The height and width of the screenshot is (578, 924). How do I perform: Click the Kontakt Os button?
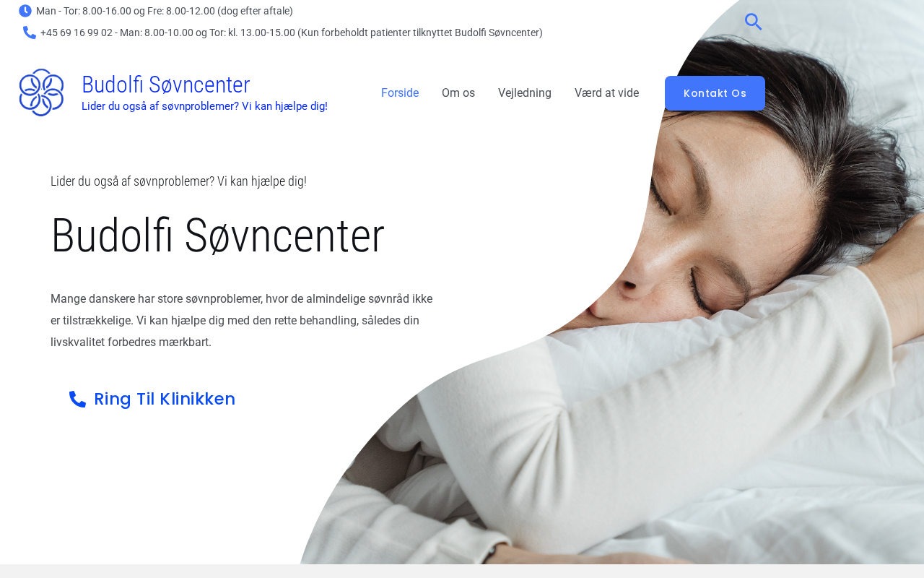[715, 93]
